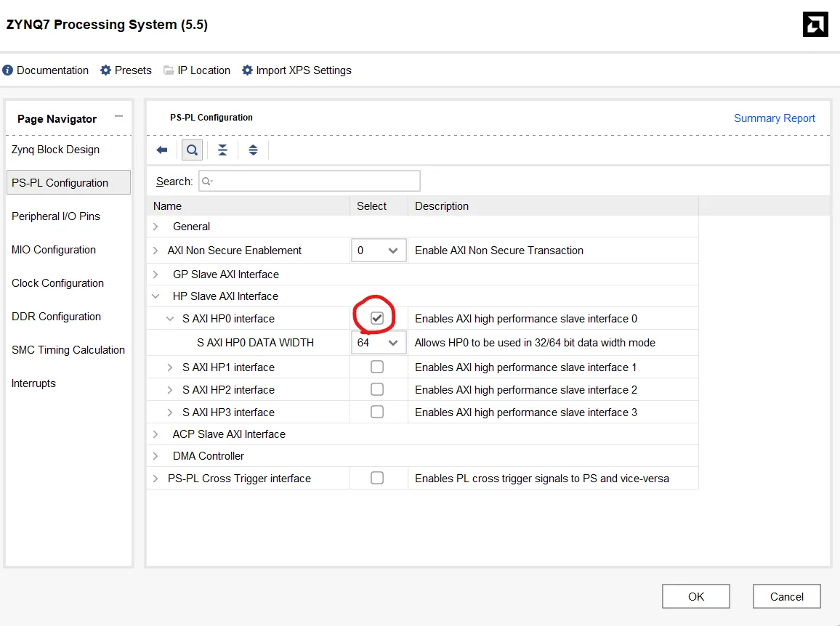Open the Clock Configuration page
The image size is (840, 626).
[58, 282]
